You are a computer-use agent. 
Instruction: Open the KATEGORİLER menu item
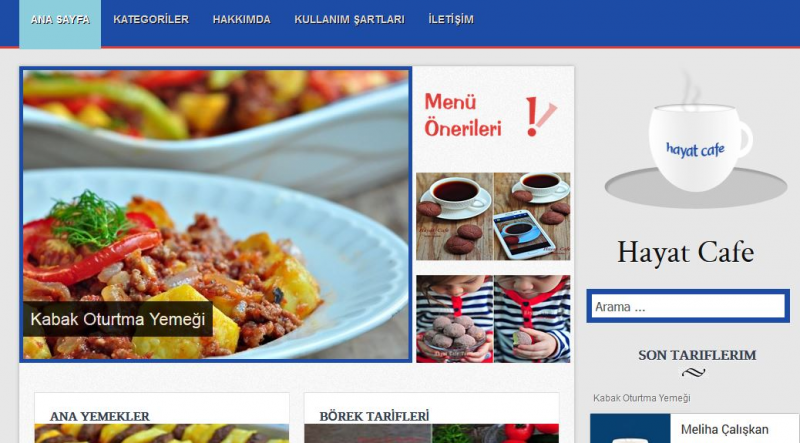pos(151,19)
